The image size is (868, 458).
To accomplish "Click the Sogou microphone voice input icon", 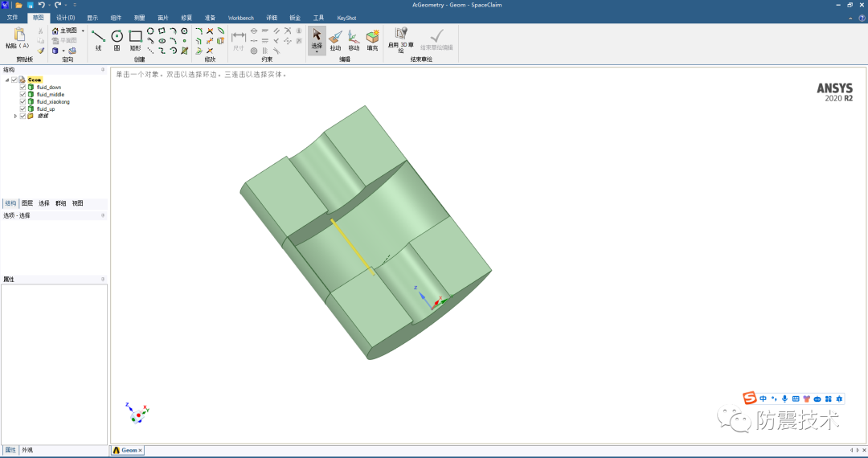I will [x=784, y=399].
